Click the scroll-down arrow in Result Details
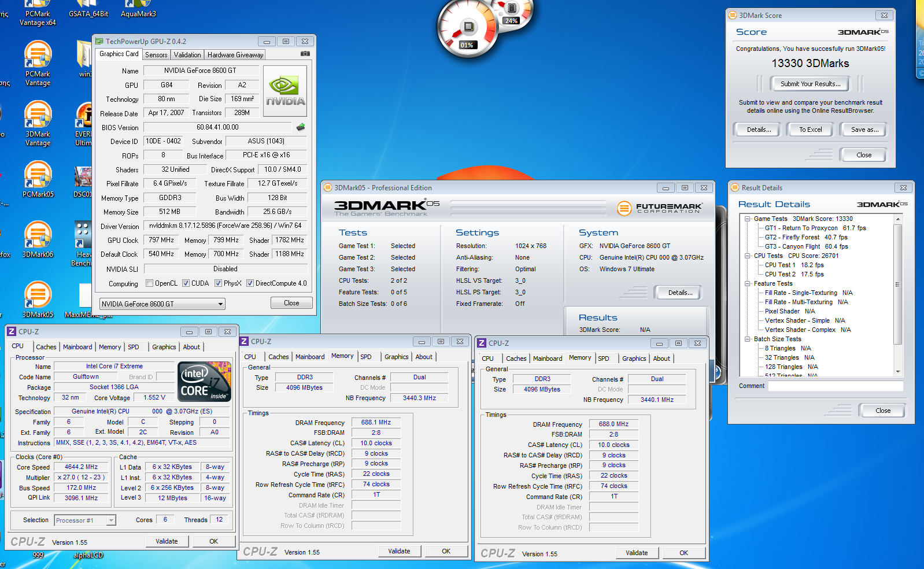This screenshot has height=569, width=924. coord(898,372)
